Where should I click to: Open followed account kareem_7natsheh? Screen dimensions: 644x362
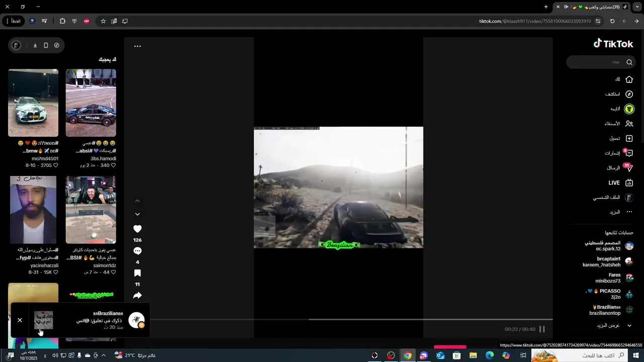(608, 262)
